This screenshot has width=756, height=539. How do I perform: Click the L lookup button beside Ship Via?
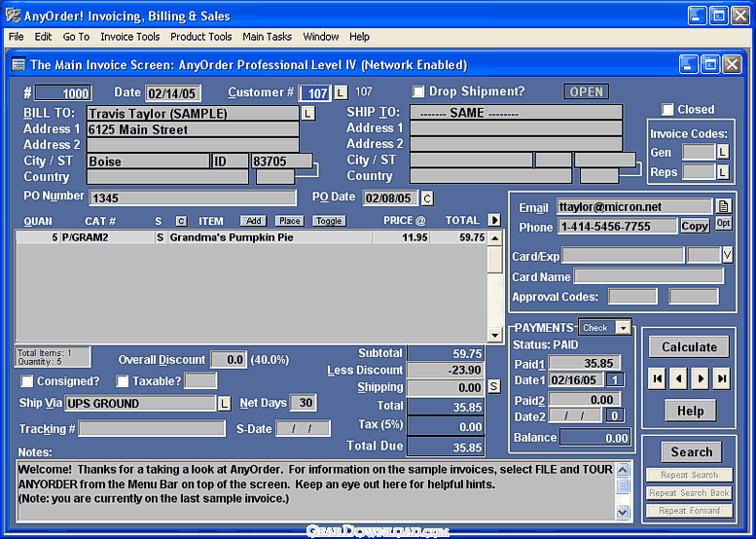tap(224, 404)
